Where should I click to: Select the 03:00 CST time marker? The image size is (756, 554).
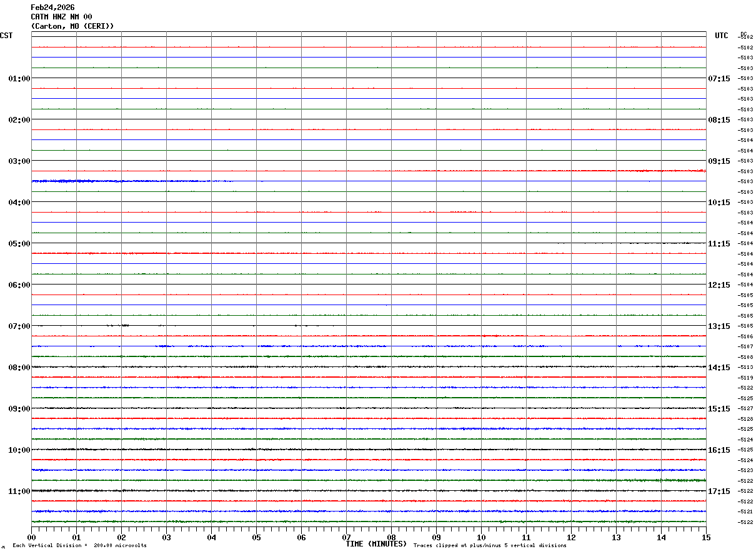(19, 161)
